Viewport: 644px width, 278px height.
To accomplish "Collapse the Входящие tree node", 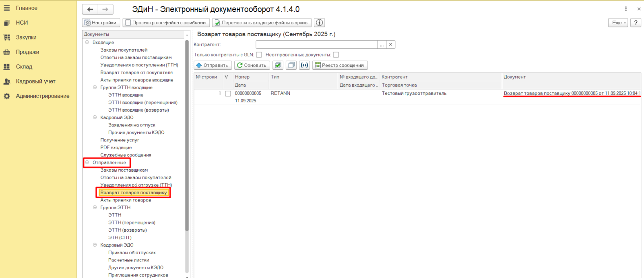I will [x=87, y=42].
